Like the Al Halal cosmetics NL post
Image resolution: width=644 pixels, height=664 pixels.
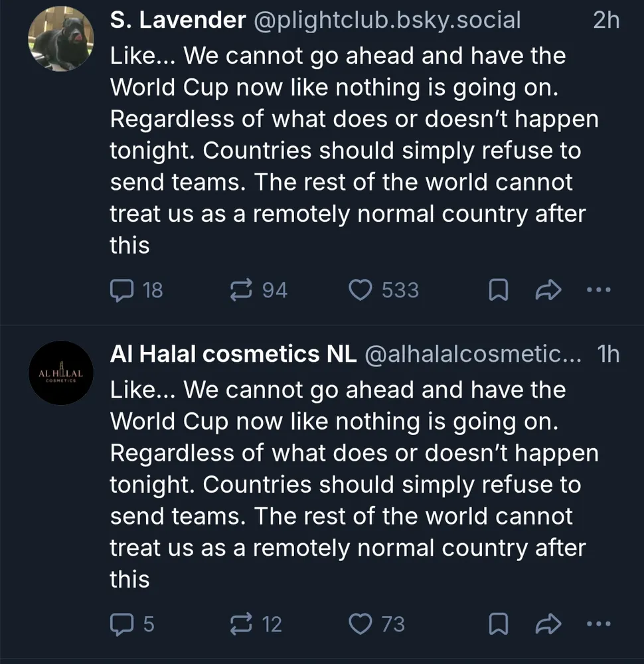(x=360, y=624)
